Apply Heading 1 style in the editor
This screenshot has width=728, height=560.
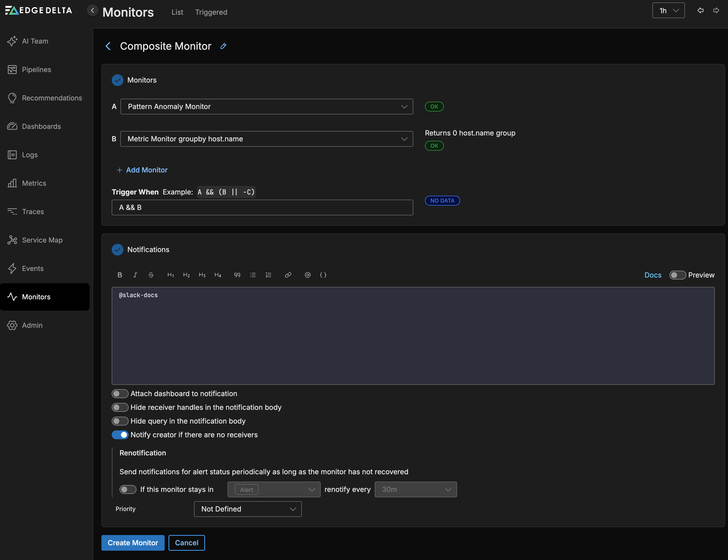(x=170, y=275)
